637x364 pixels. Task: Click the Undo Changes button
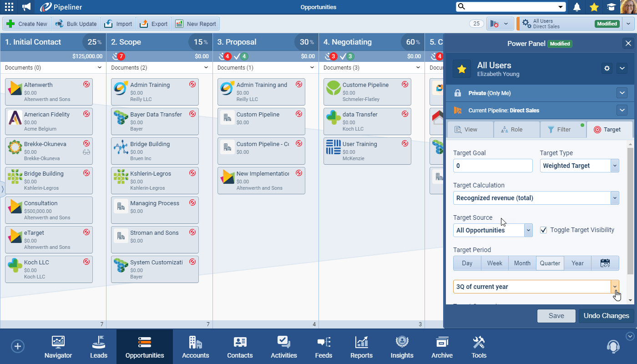(606, 316)
